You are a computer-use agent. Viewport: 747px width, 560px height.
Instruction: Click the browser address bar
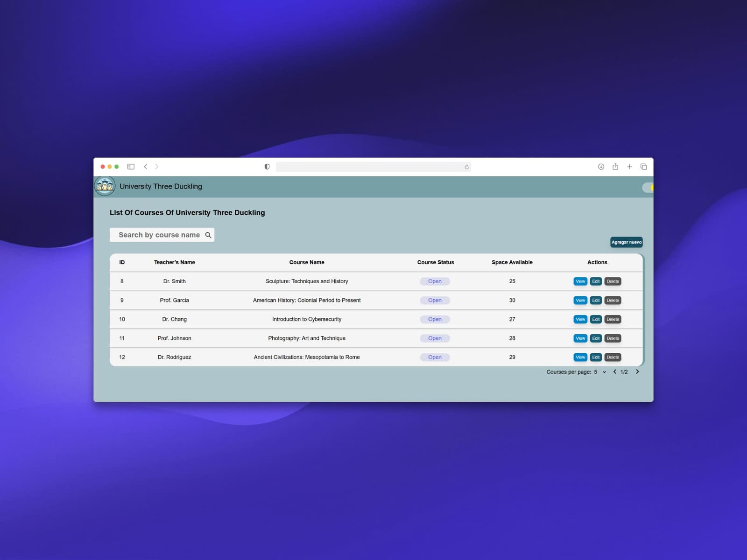[x=373, y=167]
